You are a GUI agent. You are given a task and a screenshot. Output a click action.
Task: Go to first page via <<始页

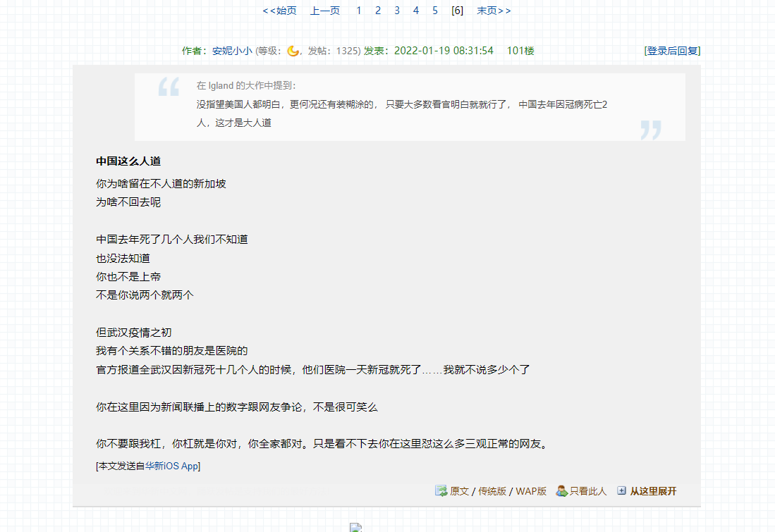pos(280,11)
